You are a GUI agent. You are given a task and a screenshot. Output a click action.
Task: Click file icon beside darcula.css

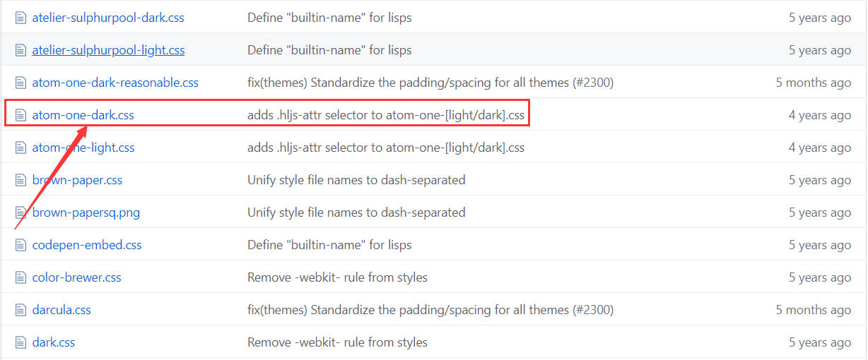[20, 310]
